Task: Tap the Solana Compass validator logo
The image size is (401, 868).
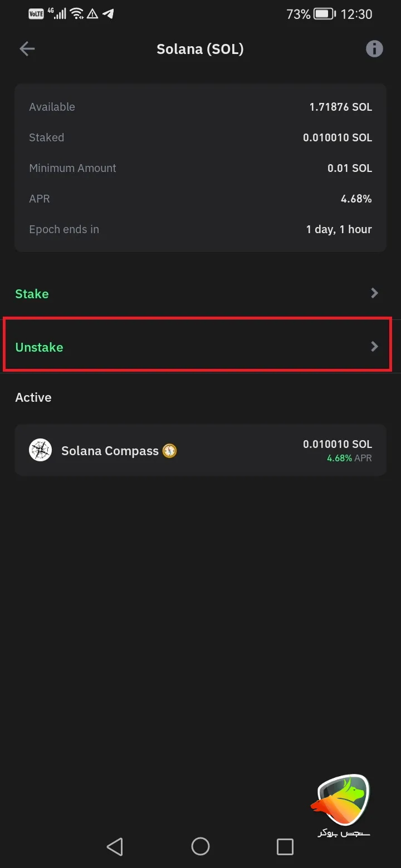Action: coord(40,450)
